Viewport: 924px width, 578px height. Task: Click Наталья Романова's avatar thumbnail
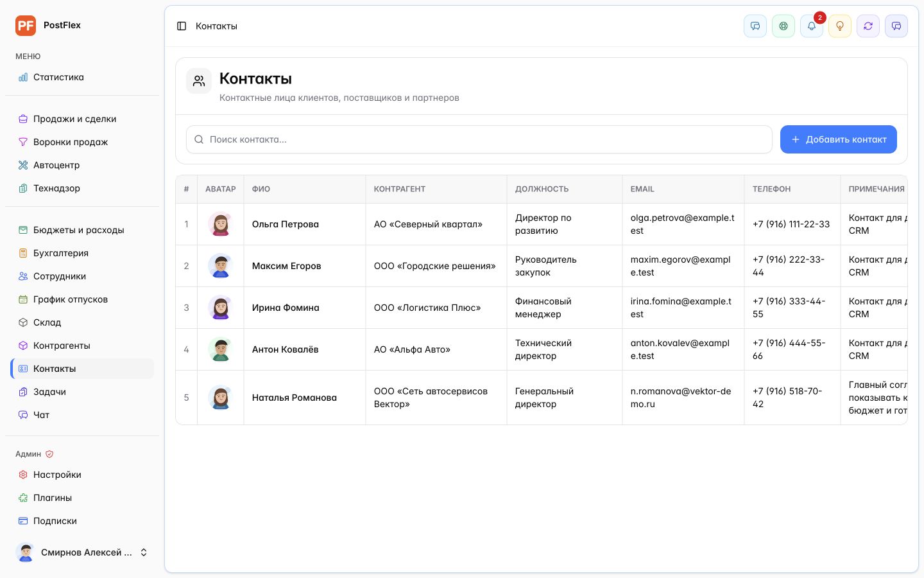tap(221, 398)
